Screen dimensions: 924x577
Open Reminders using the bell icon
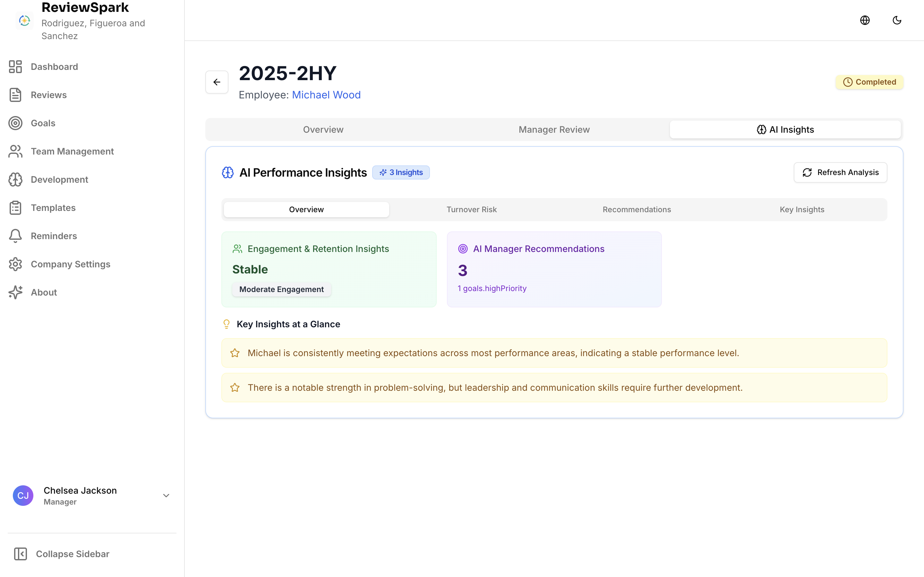click(15, 236)
